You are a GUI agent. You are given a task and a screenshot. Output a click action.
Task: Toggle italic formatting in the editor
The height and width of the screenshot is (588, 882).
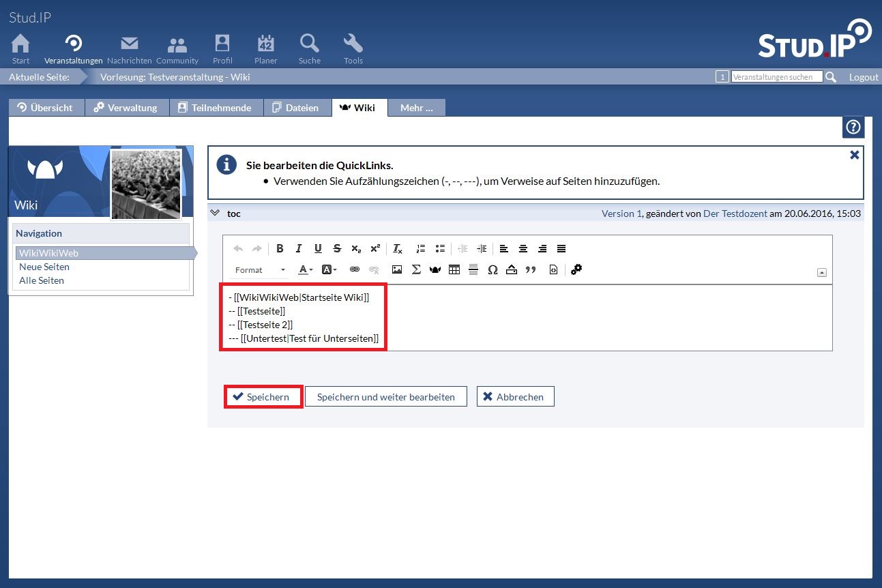(299, 248)
